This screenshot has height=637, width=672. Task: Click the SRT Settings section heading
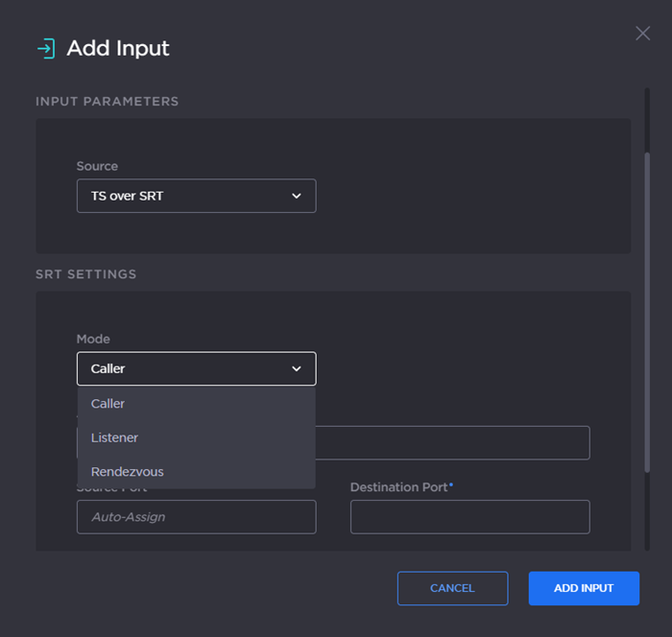pyautogui.click(x=86, y=274)
